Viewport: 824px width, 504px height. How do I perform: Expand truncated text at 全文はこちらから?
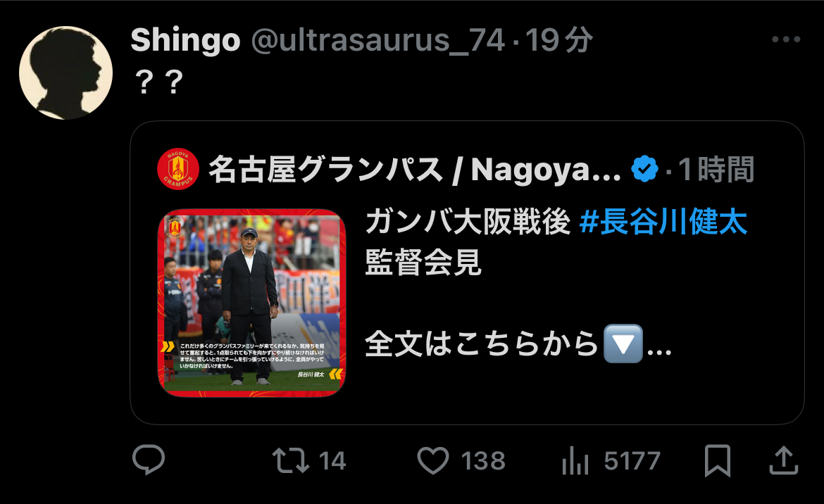[659, 345]
